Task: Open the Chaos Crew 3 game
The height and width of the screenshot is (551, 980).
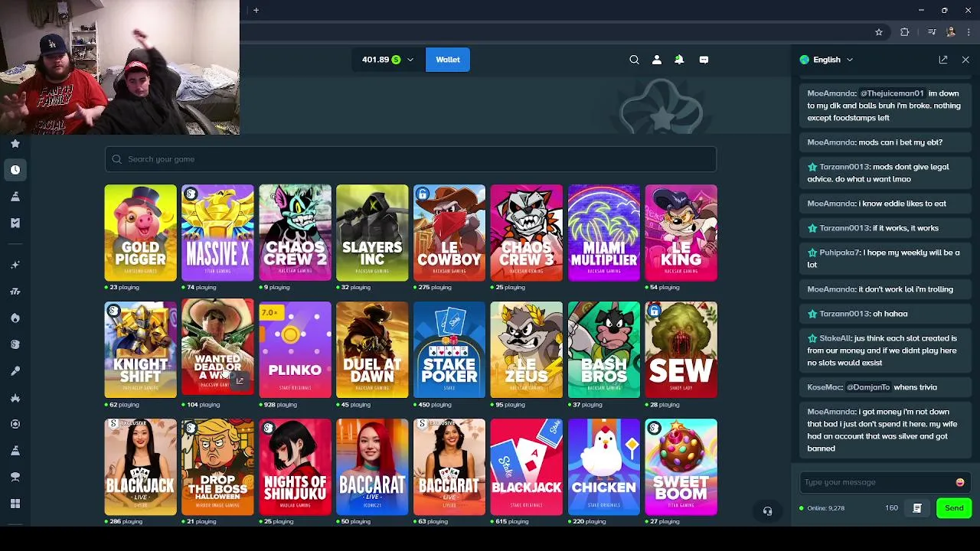Action: click(527, 233)
